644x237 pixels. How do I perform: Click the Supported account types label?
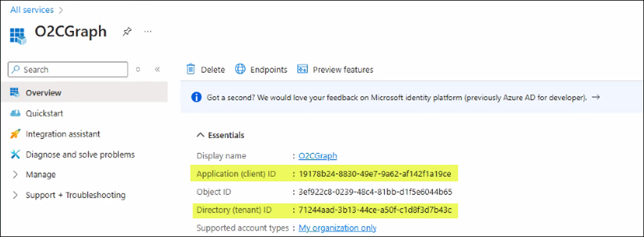coord(244,228)
